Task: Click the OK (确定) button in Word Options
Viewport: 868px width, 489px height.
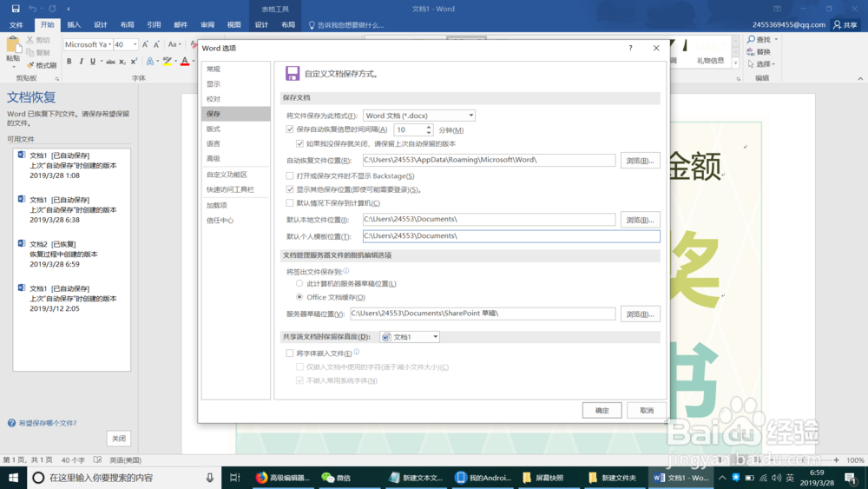Action: tap(602, 410)
